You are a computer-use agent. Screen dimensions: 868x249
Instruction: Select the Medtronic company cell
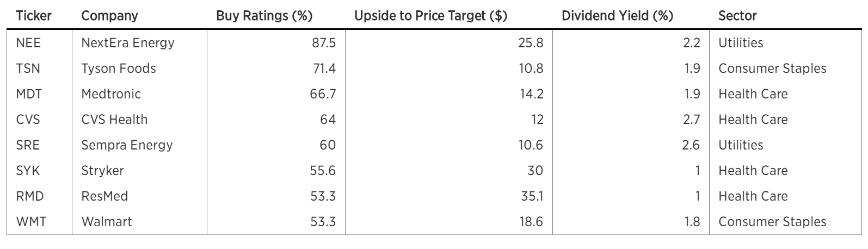[111, 94]
